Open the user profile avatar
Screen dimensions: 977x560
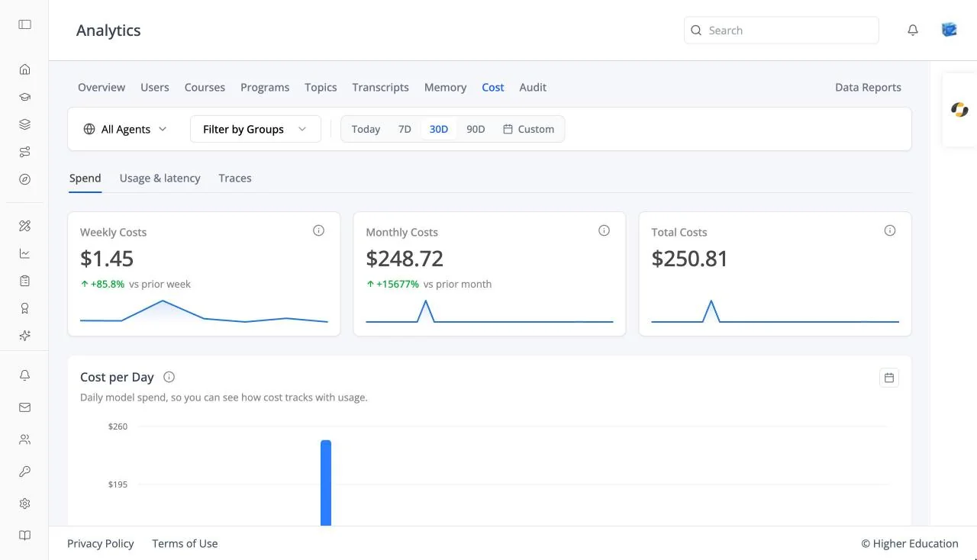coord(950,30)
